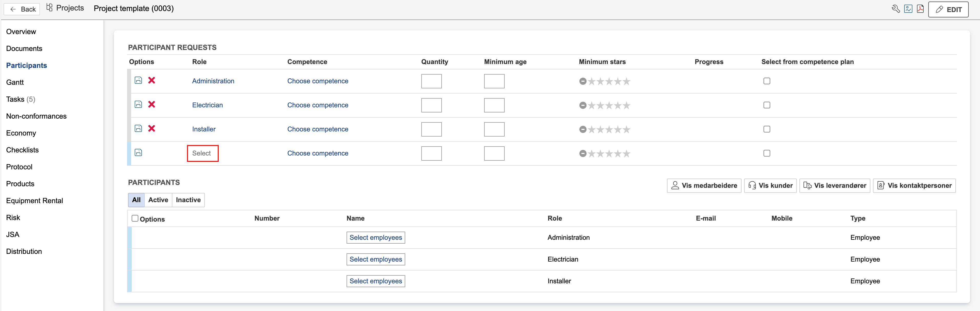
Task: Open the Projects icon in header
Action: coord(49,8)
